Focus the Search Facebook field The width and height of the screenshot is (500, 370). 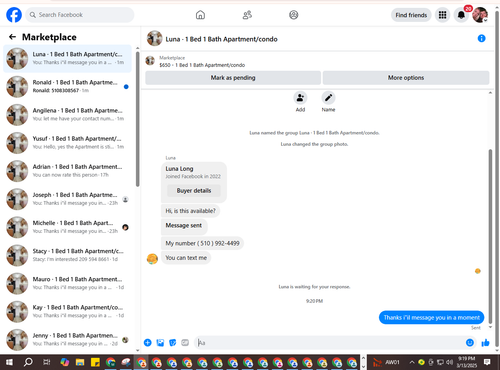pos(80,15)
